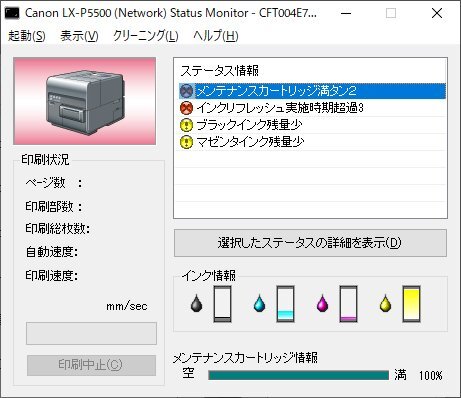Click the blue error icon beside メンテナンスカートリッジ満タン2
Image resolution: width=461 pixels, height=398 pixels.
point(186,91)
